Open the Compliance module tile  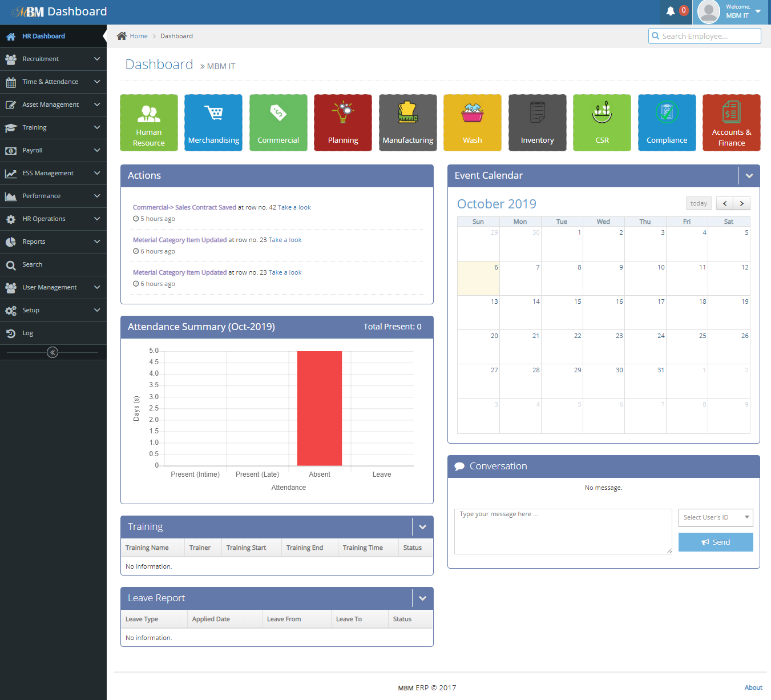(x=667, y=123)
